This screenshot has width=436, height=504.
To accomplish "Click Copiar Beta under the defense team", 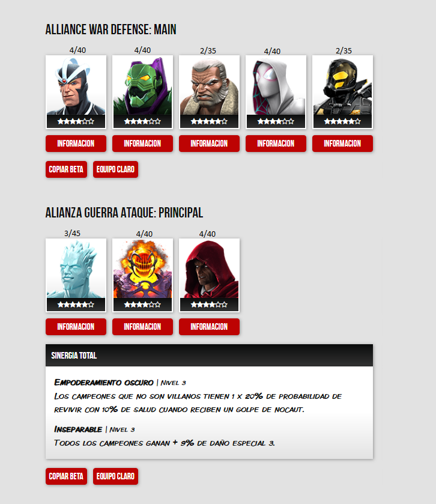I will coord(66,169).
